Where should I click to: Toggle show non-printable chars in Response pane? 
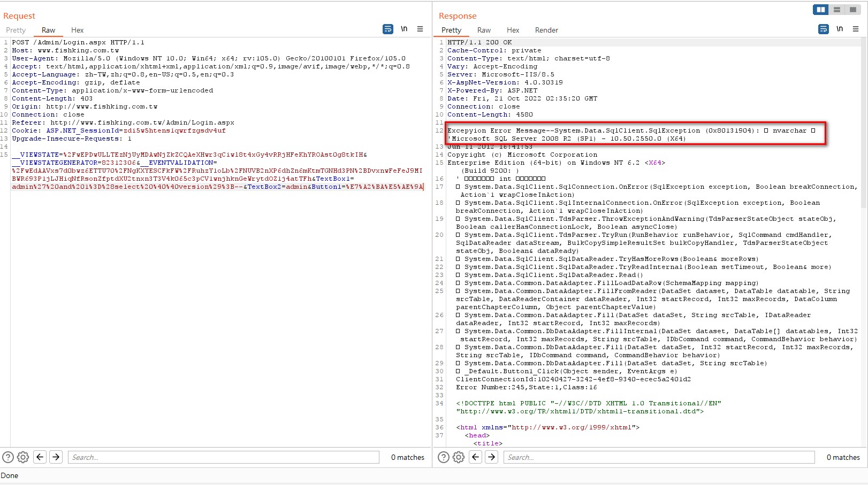click(840, 29)
